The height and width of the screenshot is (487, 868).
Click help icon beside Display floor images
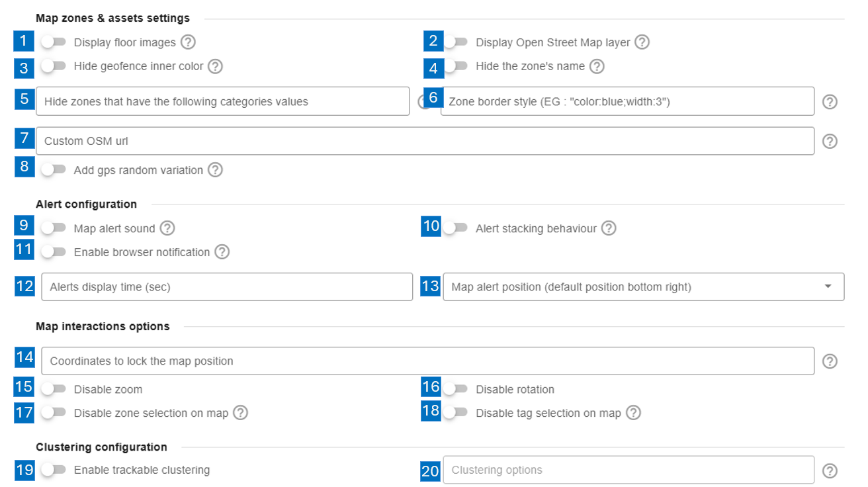189,42
